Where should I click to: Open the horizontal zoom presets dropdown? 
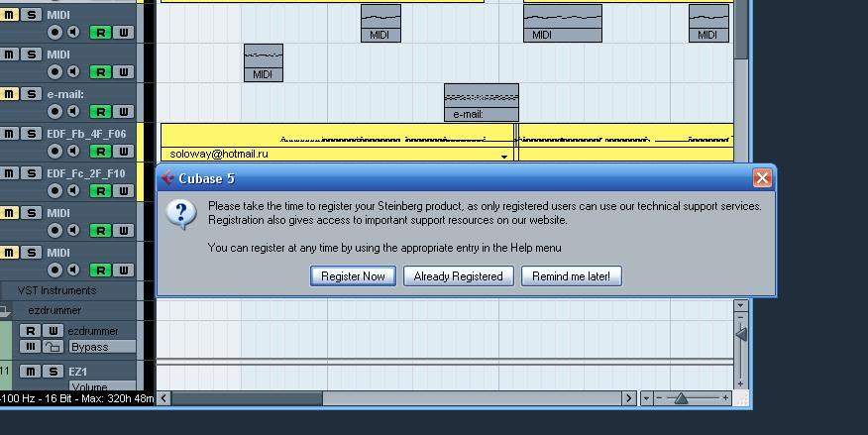pos(646,398)
